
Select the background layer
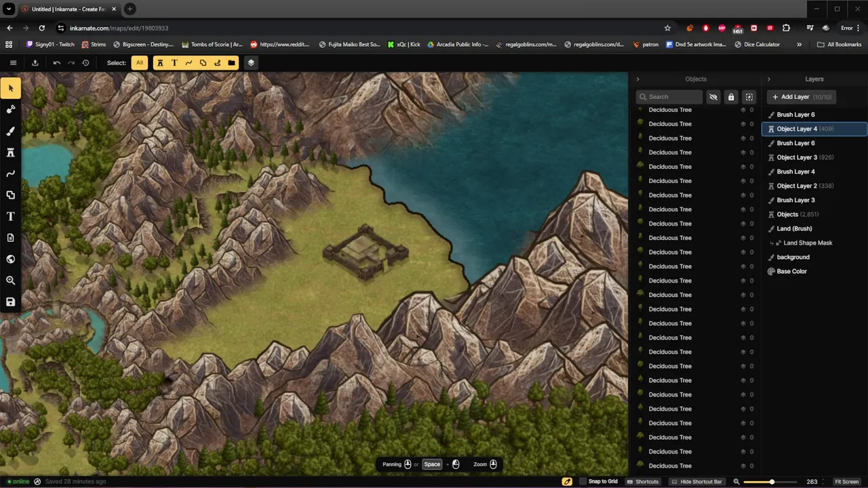(x=814, y=257)
